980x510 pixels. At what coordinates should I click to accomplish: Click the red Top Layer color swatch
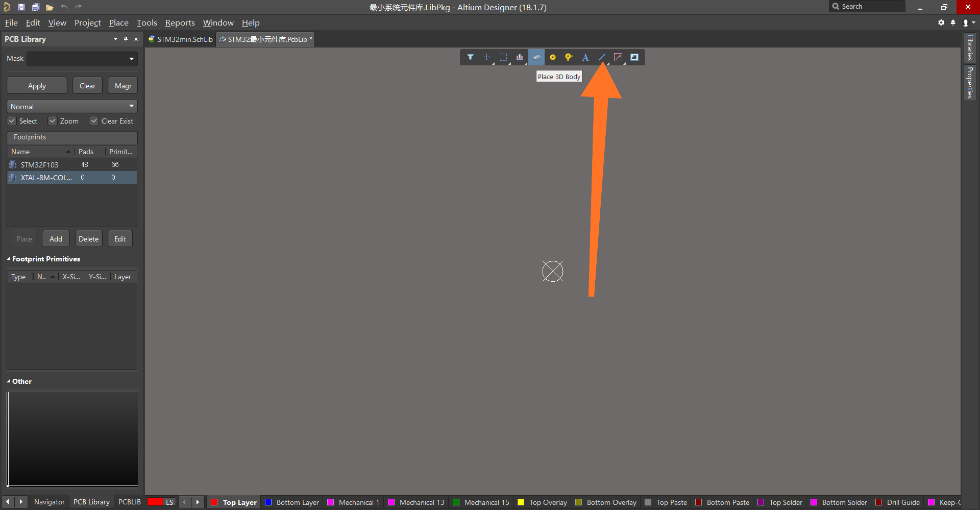tap(214, 502)
